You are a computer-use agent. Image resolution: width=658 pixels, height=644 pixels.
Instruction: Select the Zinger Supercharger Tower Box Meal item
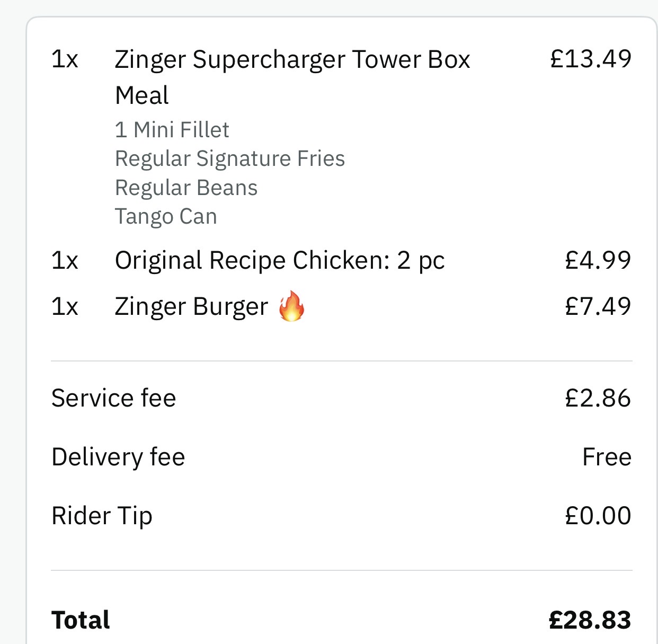coord(292,60)
